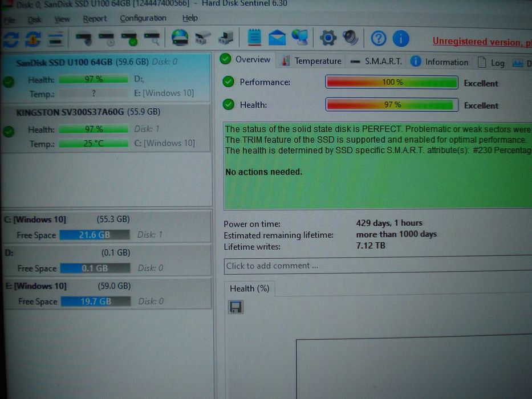Viewport: 532px width, 399px height.
Task: Open the File menu
Action: (x=9, y=21)
